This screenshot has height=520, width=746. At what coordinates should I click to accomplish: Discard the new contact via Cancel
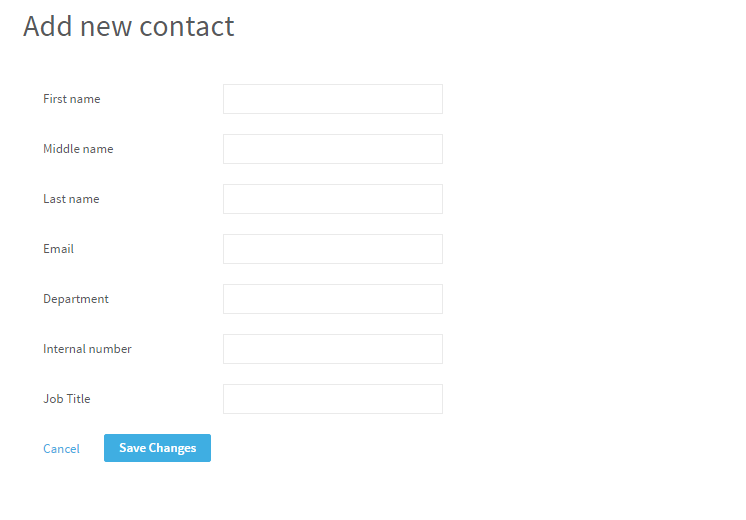tap(61, 449)
